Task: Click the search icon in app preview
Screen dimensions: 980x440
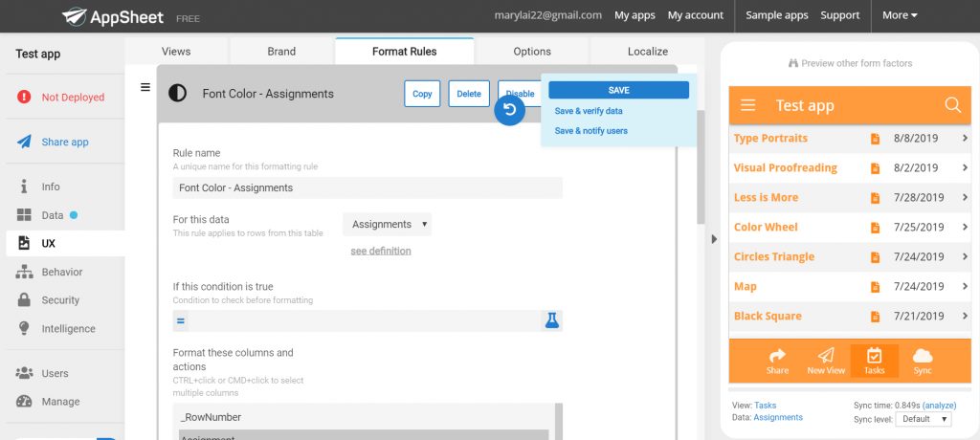Action: [952, 105]
